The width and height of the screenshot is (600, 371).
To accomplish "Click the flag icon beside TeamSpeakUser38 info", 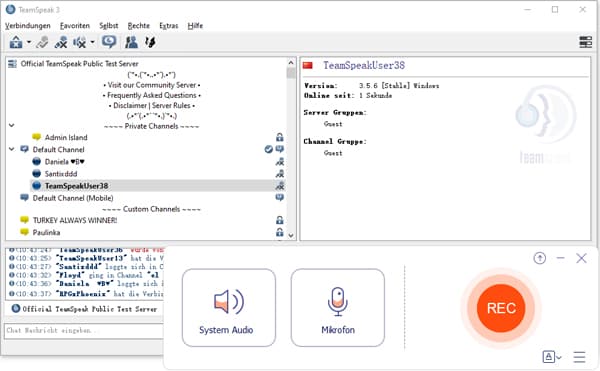I will (x=308, y=65).
